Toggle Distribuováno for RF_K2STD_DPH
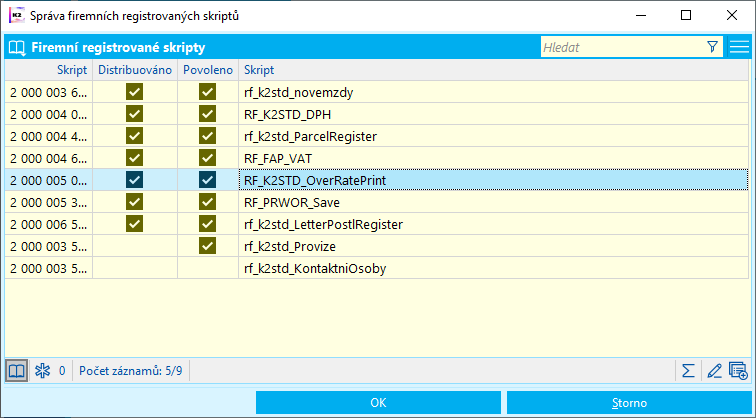 (135, 114)
